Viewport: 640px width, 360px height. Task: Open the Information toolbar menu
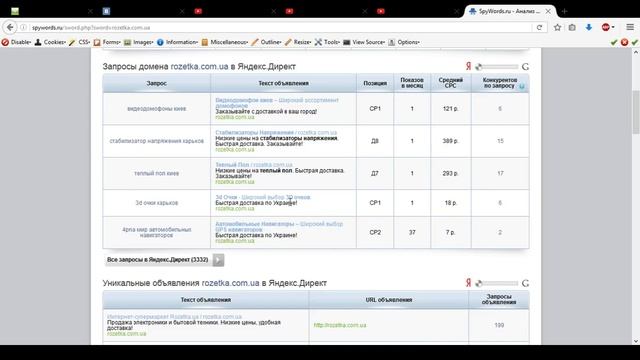click(177, 42)
